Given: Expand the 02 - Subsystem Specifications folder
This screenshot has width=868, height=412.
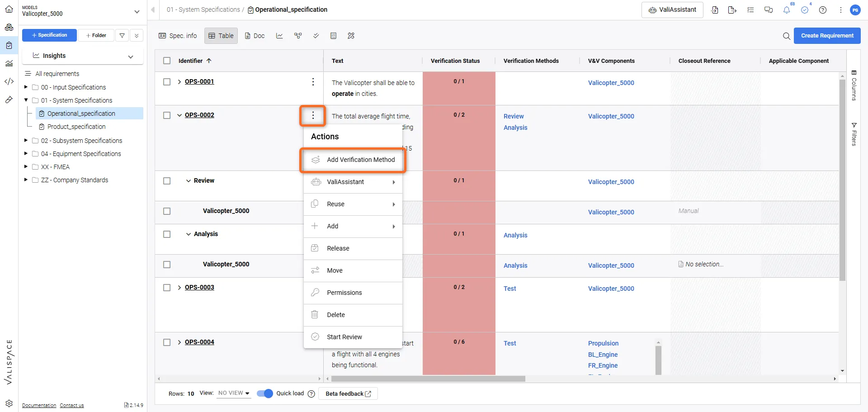Looking at the screenshot, I should click(26, 140).
